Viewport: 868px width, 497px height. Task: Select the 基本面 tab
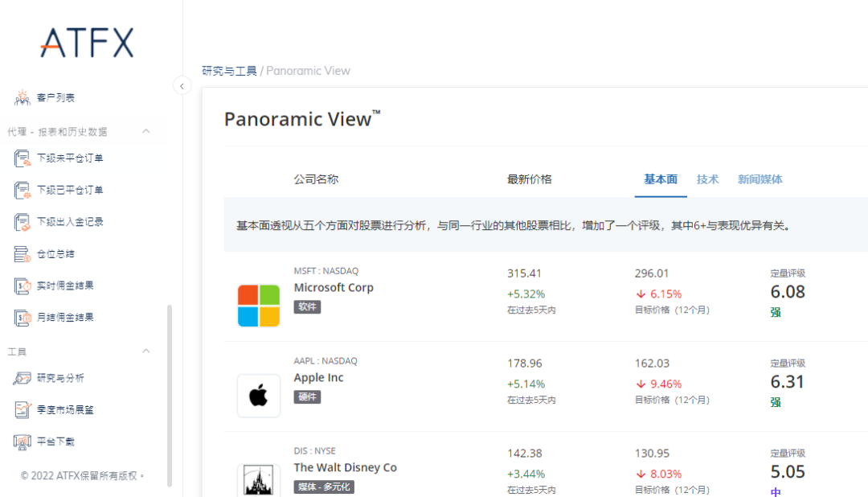click(661, 179)
